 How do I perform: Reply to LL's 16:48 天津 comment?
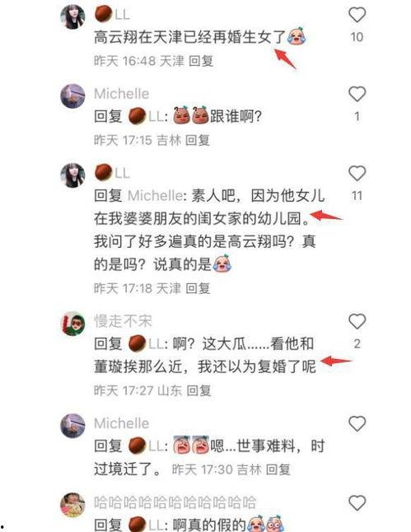coord(201,61)
